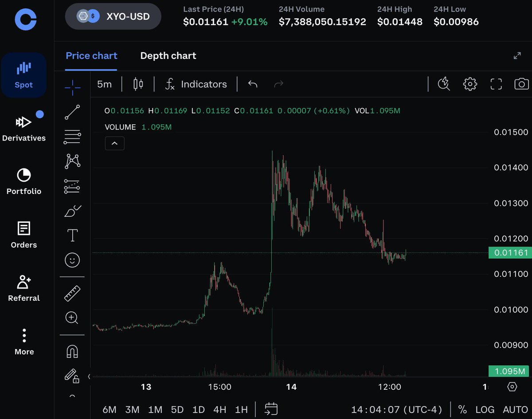Open chart settings gear
532x419 pixels.
tap(470, 84)
